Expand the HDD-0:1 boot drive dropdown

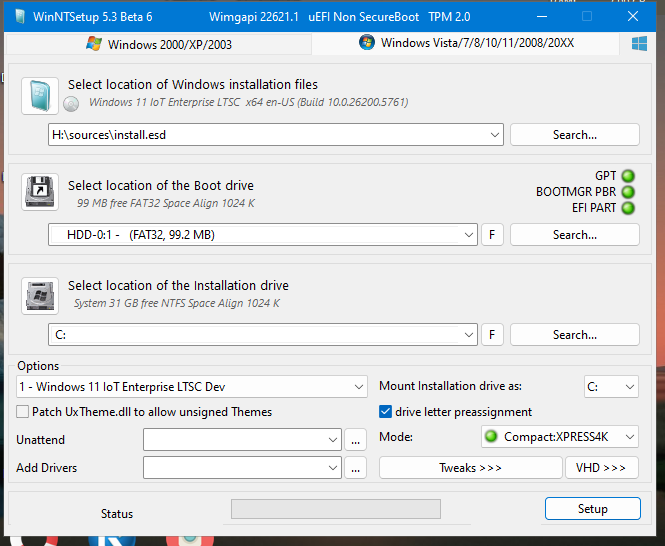tap(469, 235)
